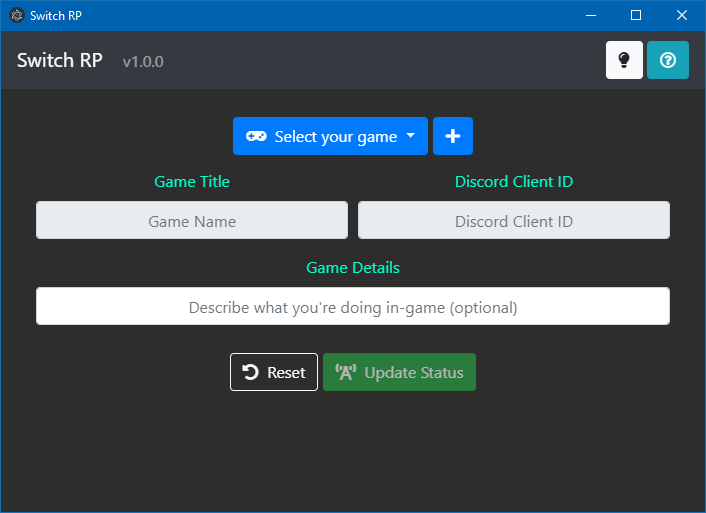The width and height of the screenshot is (706, 513).
Task: Click the Game Details label
Action: point(353,268)
